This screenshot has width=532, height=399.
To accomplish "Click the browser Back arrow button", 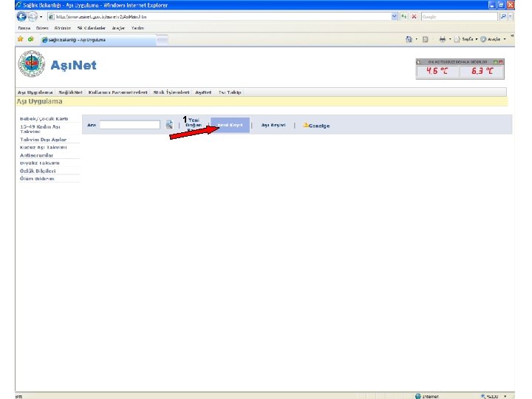I will pyautogui.click(x=21, y=16).
